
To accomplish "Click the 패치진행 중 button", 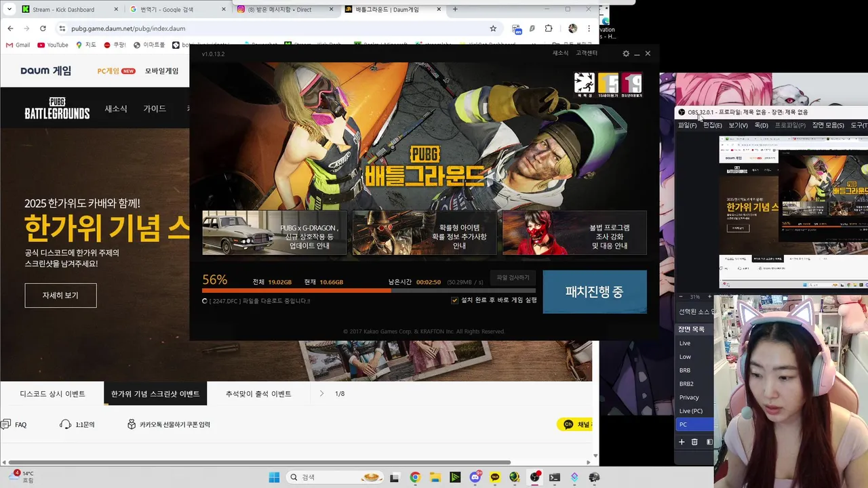I will point(595,291).
